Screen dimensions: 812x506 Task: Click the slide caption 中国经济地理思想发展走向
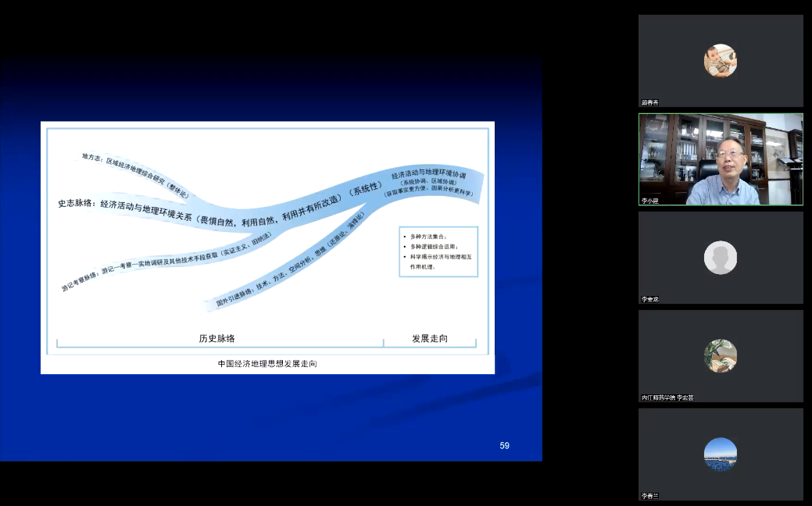(x=267, y=364)
